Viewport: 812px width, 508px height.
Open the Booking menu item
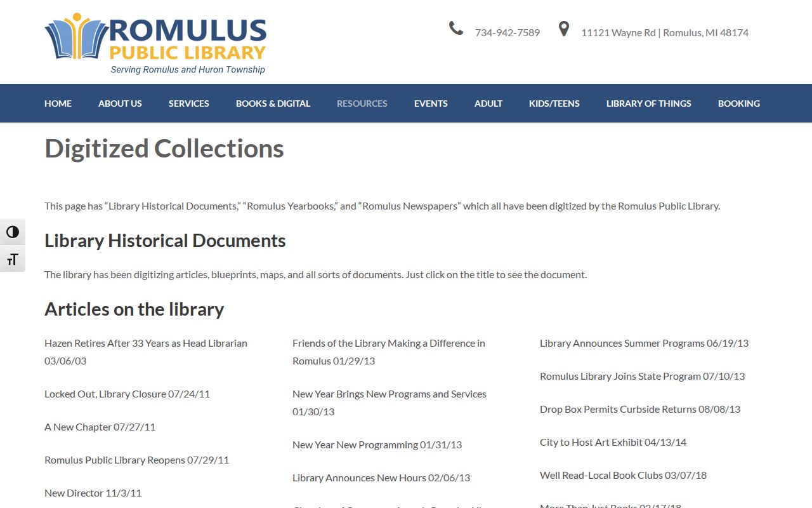point(739,104)
